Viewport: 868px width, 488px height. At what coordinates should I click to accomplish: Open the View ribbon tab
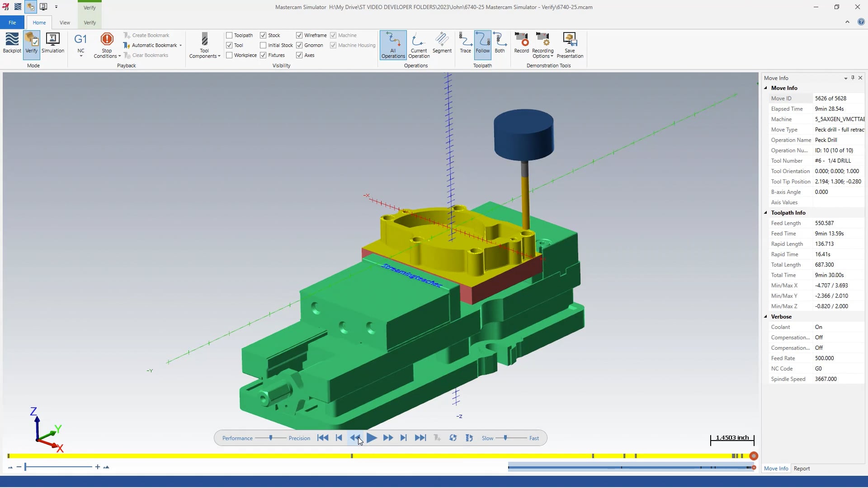pos(64,22)
